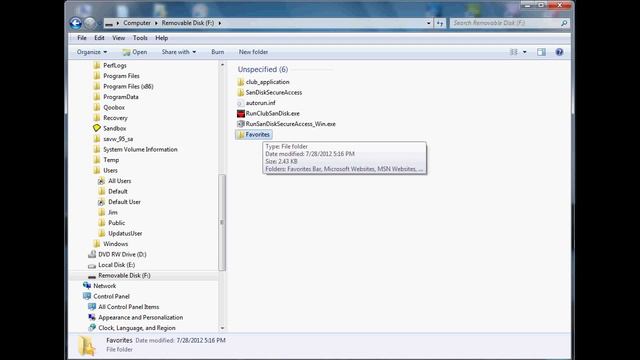
Task: Click the Appearance and Personalization icon
Action: tap(92, 317)
